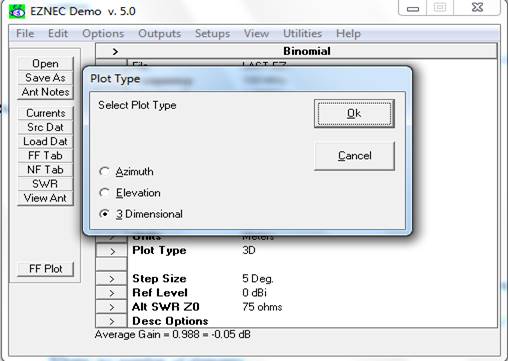Open the View Ant window

point(45,198)
